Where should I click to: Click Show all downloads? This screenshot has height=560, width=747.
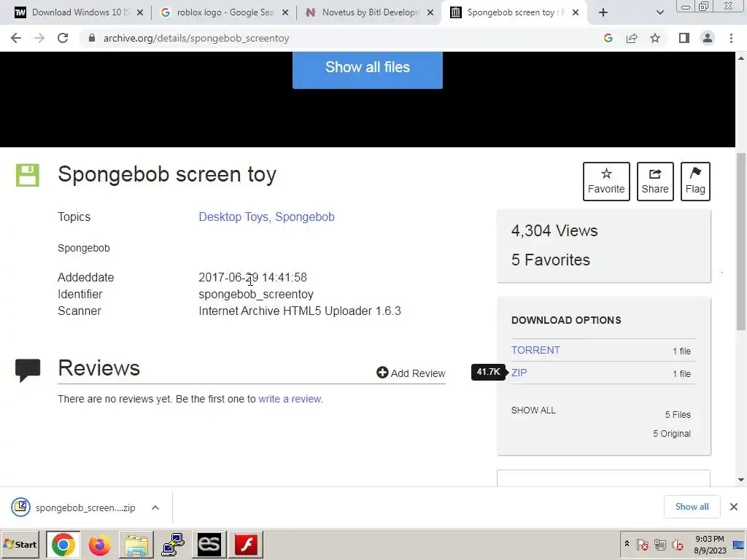tap(692, 507)
